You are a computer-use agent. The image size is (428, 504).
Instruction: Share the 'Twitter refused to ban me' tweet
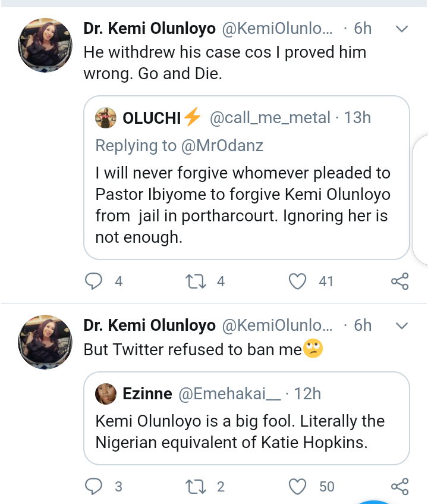399,486
